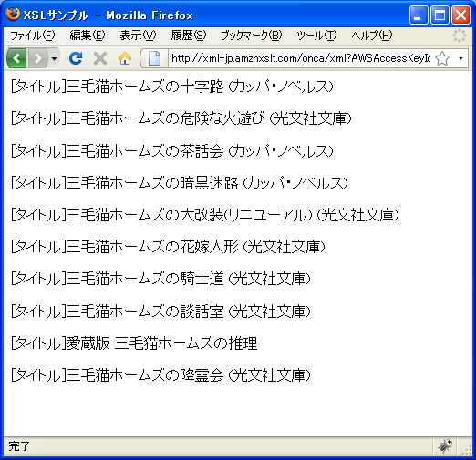The width and height of the screenshot is (476, 460).
Task: Bookmark this page with the star icon
Action: coord(442,58)
